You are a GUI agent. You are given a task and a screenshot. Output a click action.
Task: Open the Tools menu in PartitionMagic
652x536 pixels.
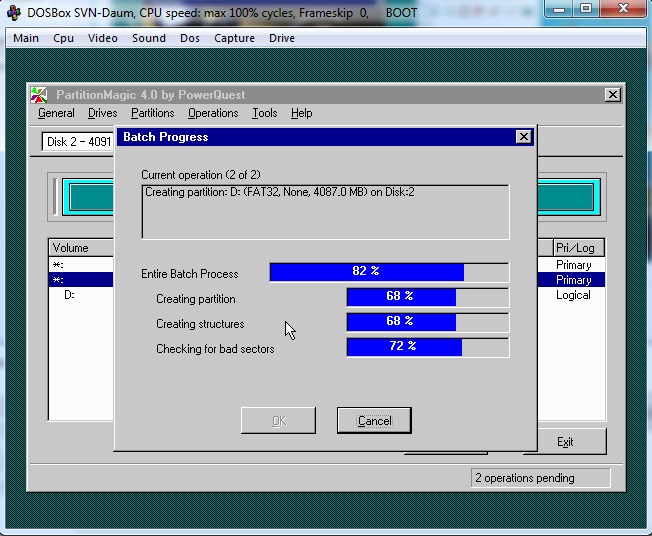pyautogui.click(x=265, y=114)
